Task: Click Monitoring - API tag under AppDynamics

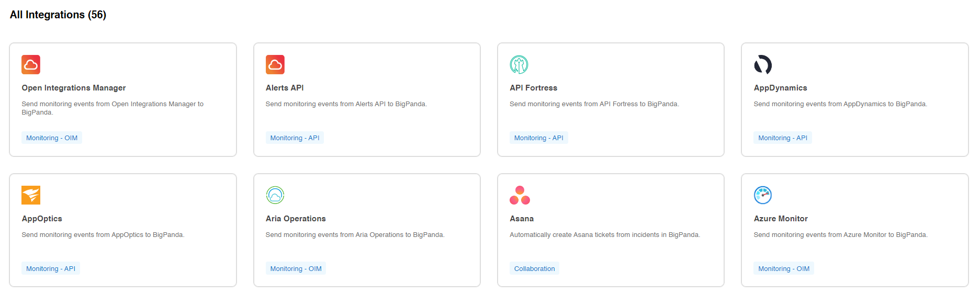Action: click(x=783, y=138)
